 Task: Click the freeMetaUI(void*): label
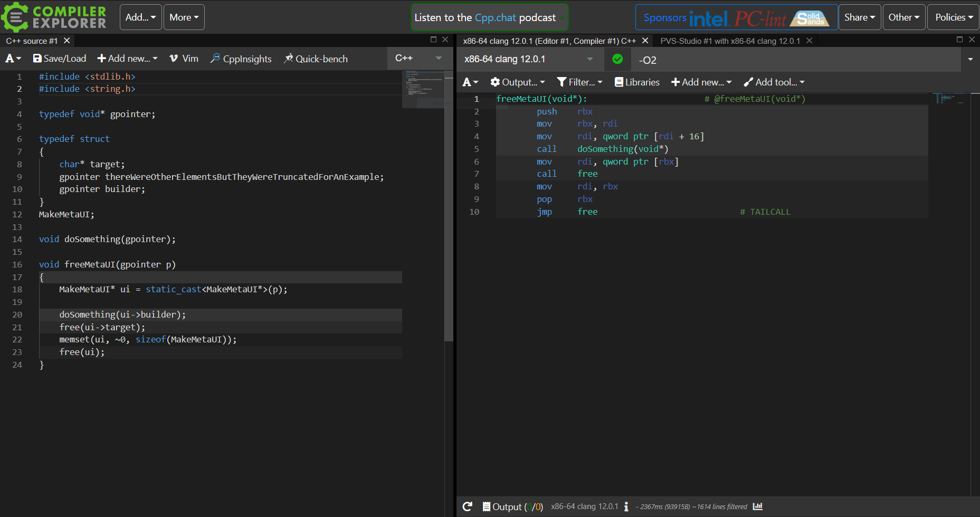pyautogui.click(x=541, y=99)
